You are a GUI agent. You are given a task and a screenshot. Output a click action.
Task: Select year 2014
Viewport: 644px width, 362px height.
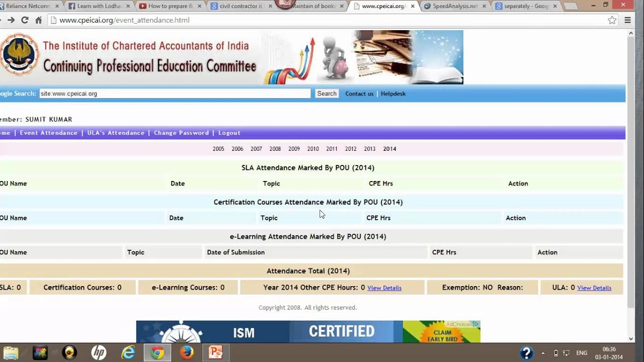coord(389,149)
